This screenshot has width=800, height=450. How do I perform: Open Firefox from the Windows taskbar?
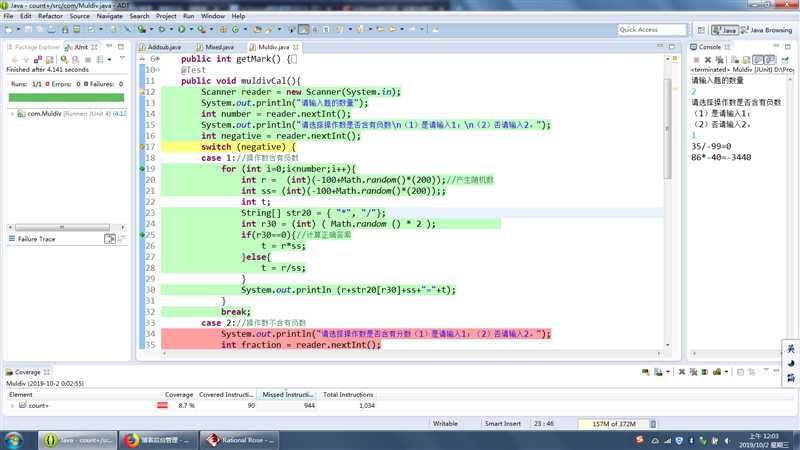tap(158, 440)
